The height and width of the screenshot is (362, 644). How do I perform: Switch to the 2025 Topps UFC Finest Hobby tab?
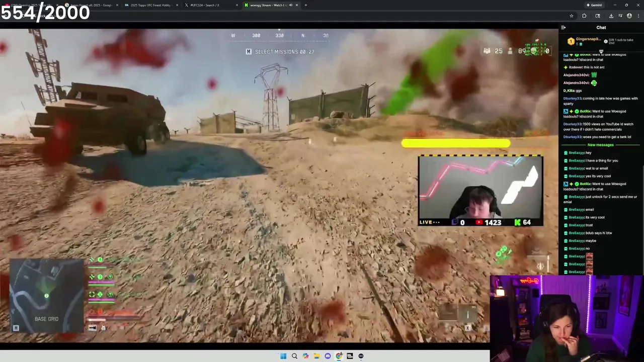pyautogui.click(x=151, y=5)
